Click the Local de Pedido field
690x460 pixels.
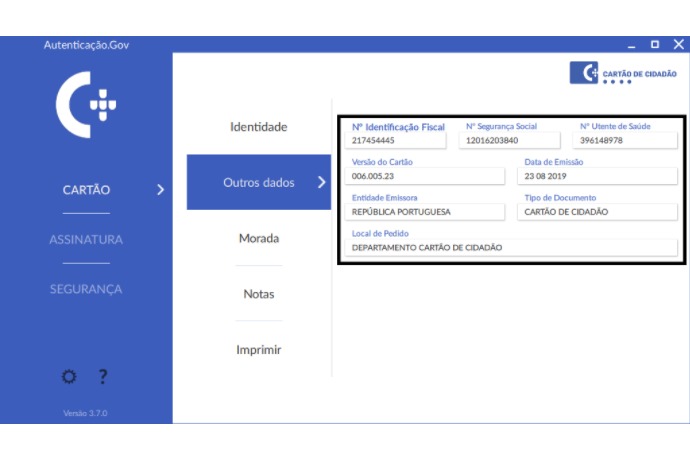coord(511,247)
